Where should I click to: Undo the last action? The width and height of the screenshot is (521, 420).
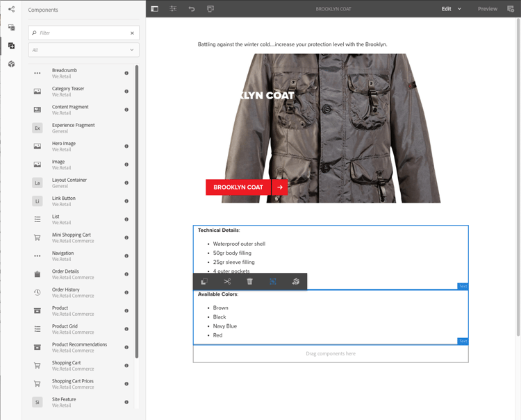tap(192, 8)
